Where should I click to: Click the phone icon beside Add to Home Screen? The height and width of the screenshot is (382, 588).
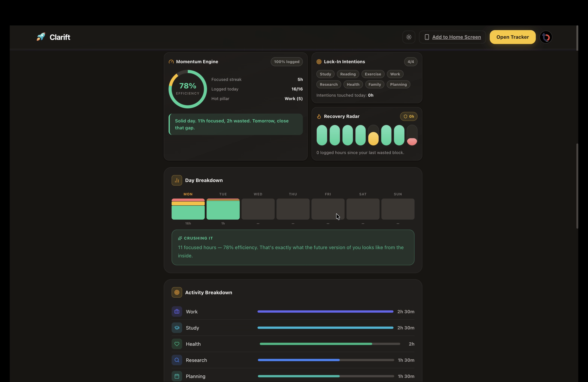point(427,37)
